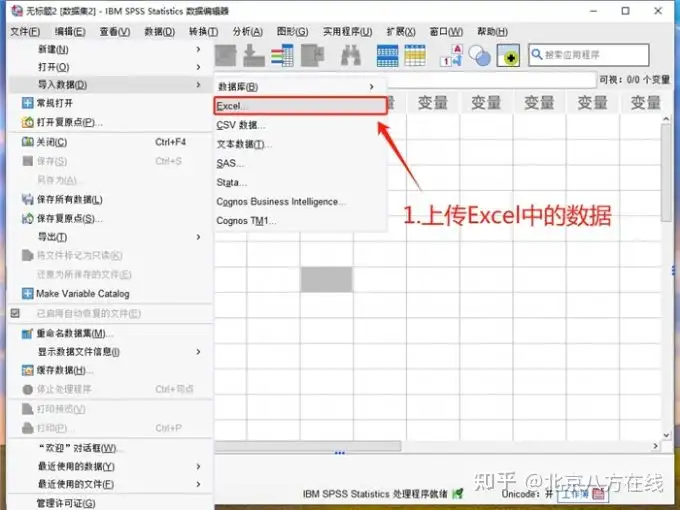Expand the 导入数据(D) submenu

click(198, 85)
